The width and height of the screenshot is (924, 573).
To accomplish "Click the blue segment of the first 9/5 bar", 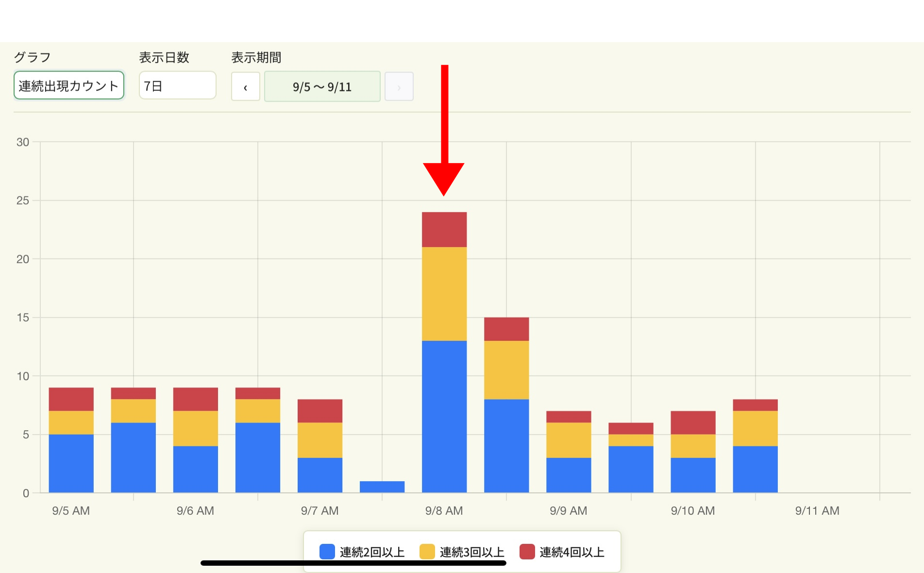I will point(71,463).
